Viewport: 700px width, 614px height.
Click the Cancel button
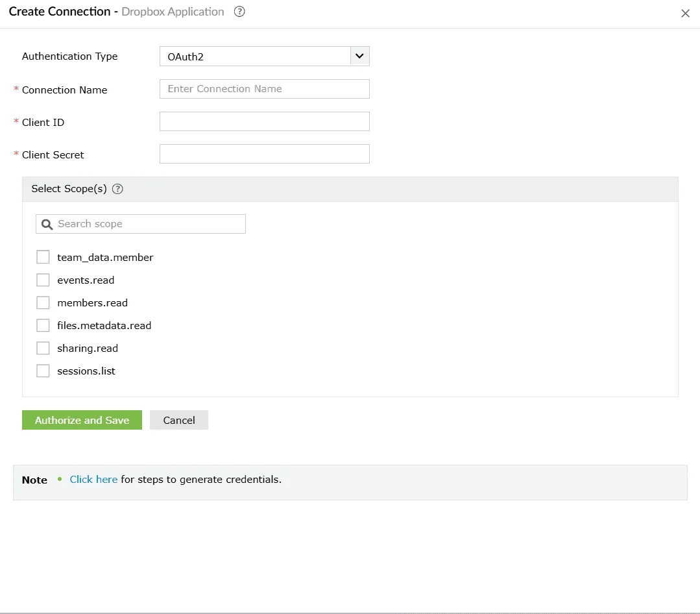point(179,420)
